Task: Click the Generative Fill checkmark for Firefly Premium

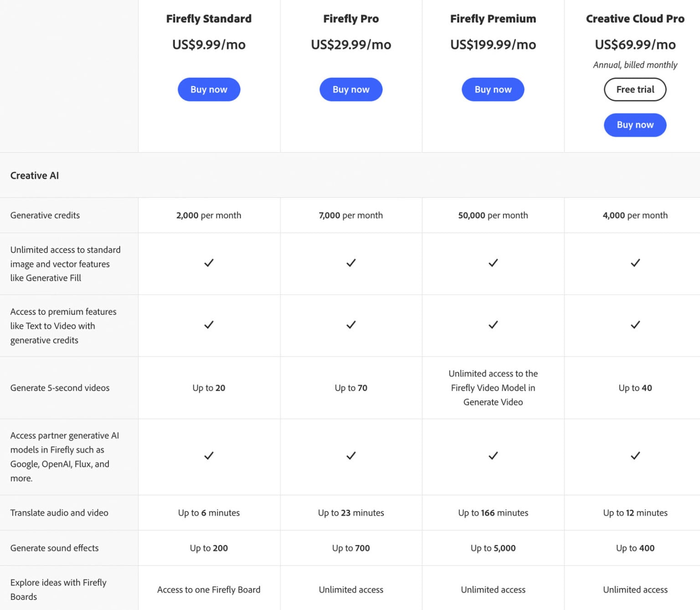Action: click(493, 264)
